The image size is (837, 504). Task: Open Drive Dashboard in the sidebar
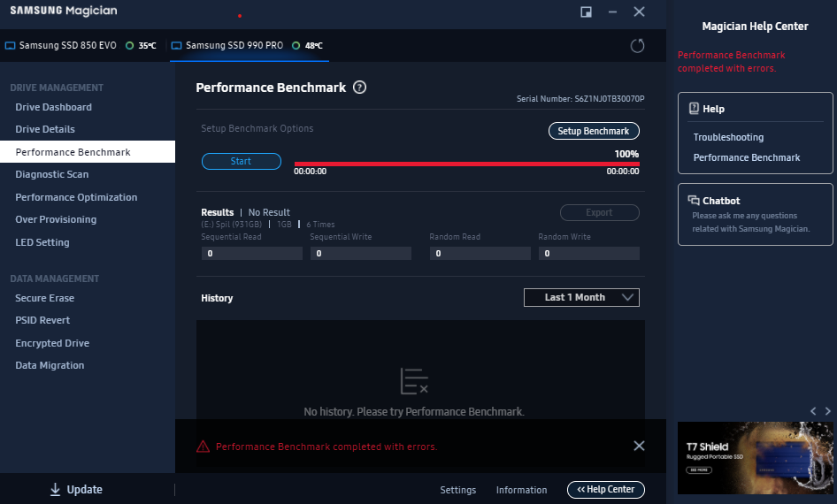53,107
